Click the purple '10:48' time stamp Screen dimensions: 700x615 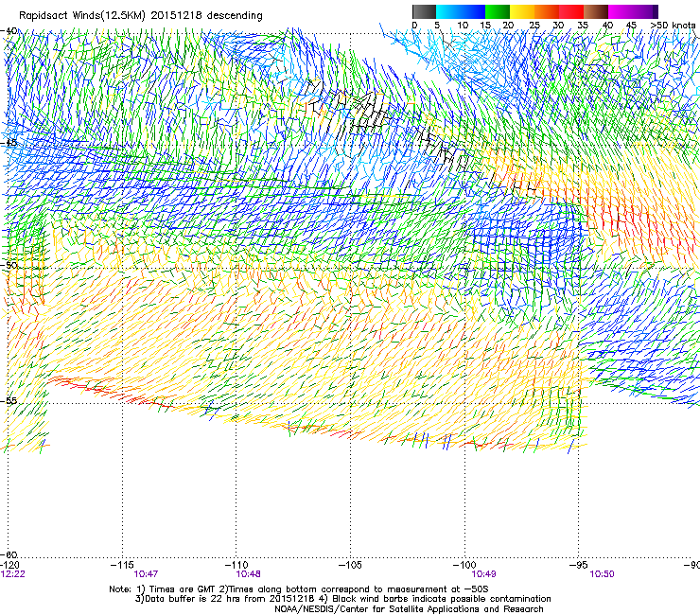248,574
